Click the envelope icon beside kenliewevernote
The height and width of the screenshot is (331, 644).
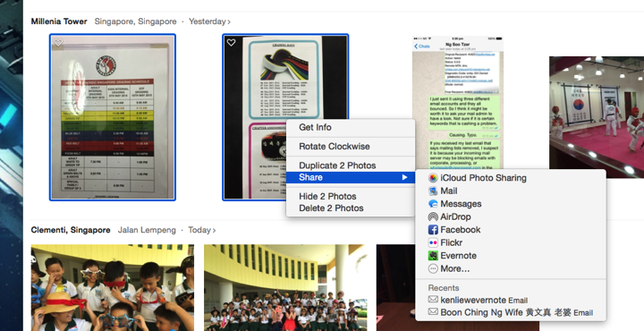433,300
